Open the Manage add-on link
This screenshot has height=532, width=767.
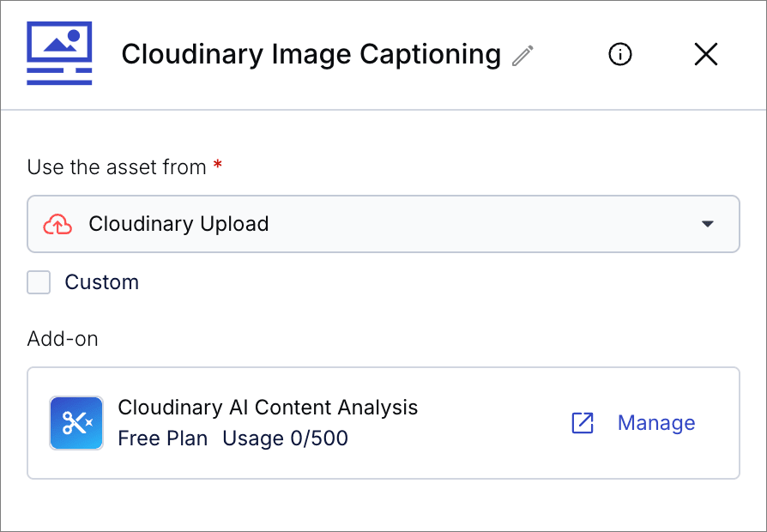(x=656, y=423)
